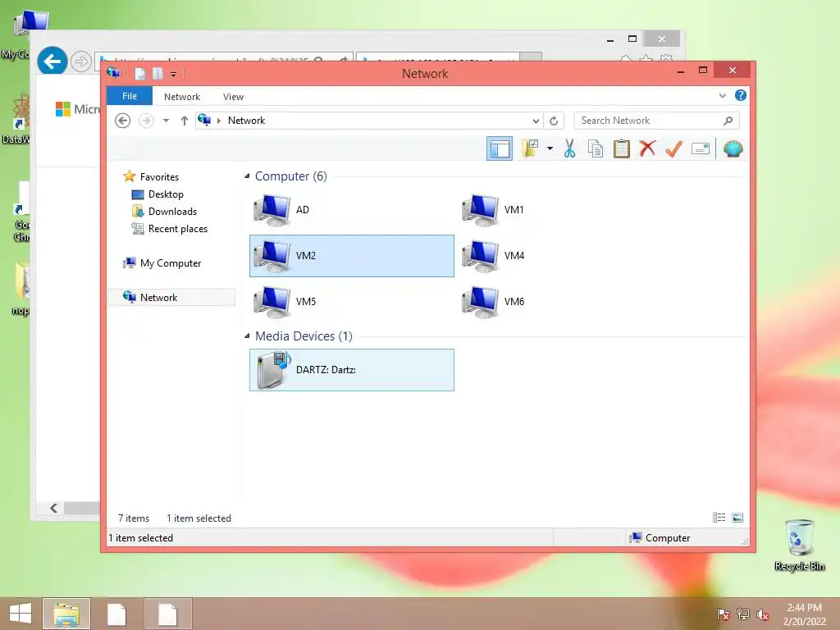This screenshot has height=630, width=840.
Task: Open the View ribbon tab
Action: [233, 97]
